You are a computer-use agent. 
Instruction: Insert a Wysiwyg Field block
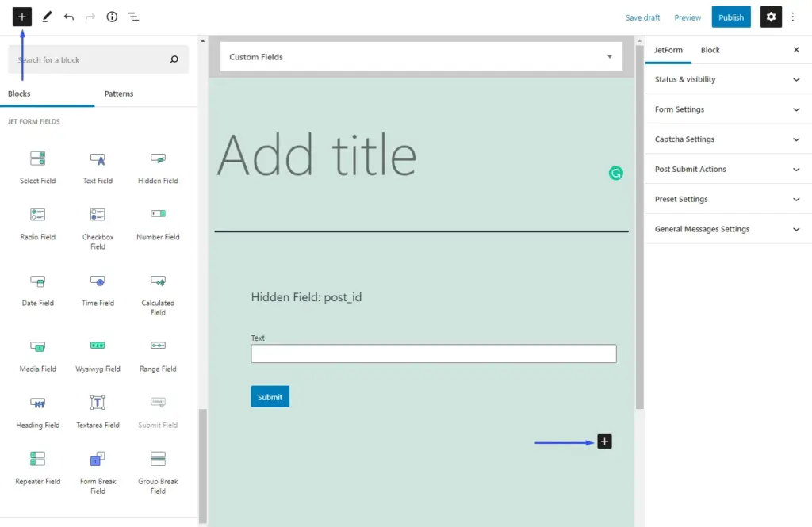(97, 355)
